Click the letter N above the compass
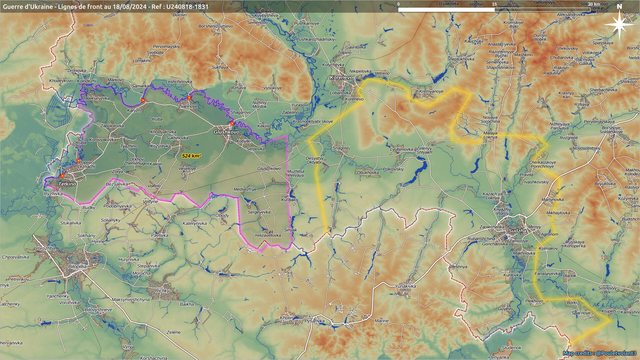Screen dimensions: 640x360 (619, 7)
